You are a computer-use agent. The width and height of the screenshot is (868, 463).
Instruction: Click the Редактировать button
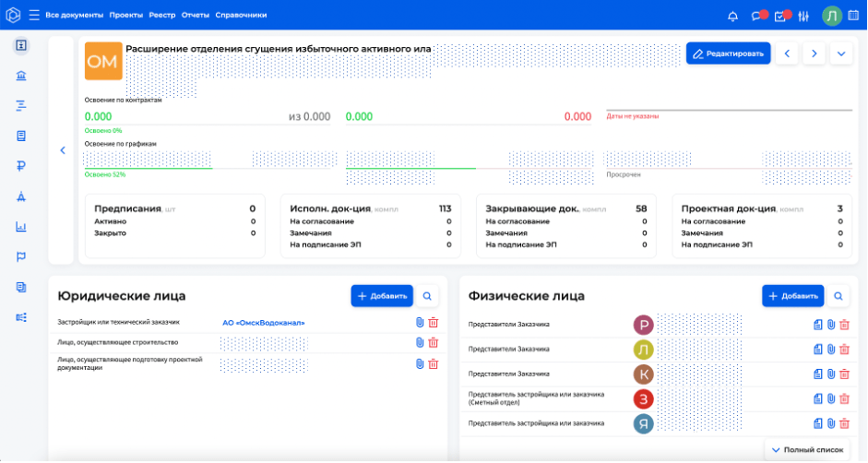click(728, 53)
